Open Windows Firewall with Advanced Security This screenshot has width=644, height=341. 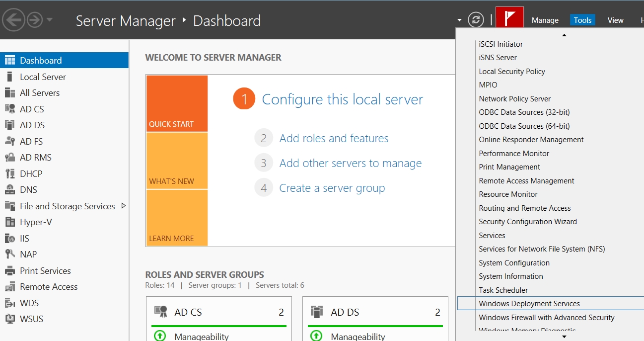click(547, 318)
